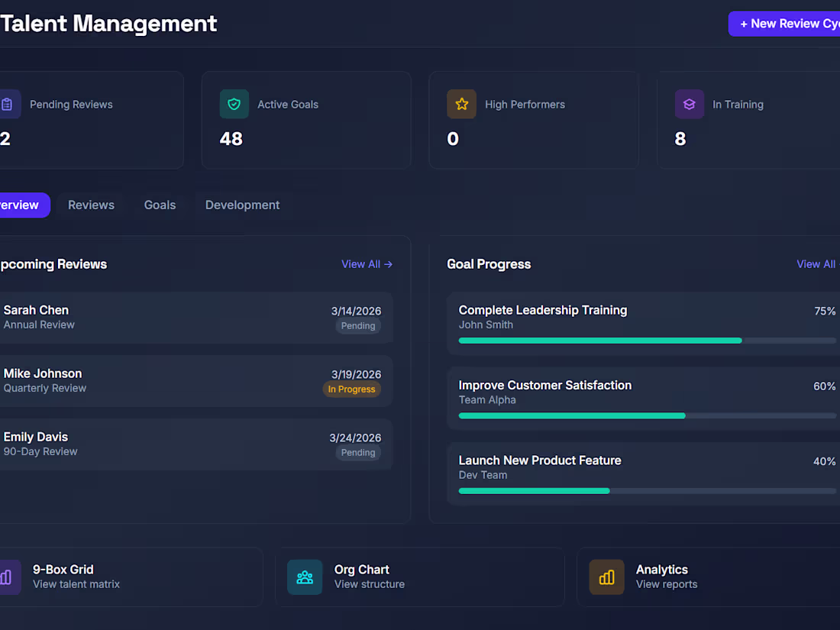This screenshot has width=840, height=630.
Task: Toggle the Pending status on Sarah Chen's review
Action: 357,325
